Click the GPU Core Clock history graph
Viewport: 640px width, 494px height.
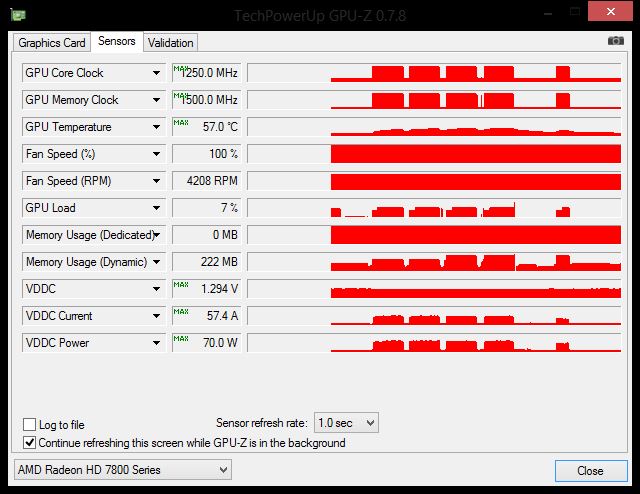434,73
